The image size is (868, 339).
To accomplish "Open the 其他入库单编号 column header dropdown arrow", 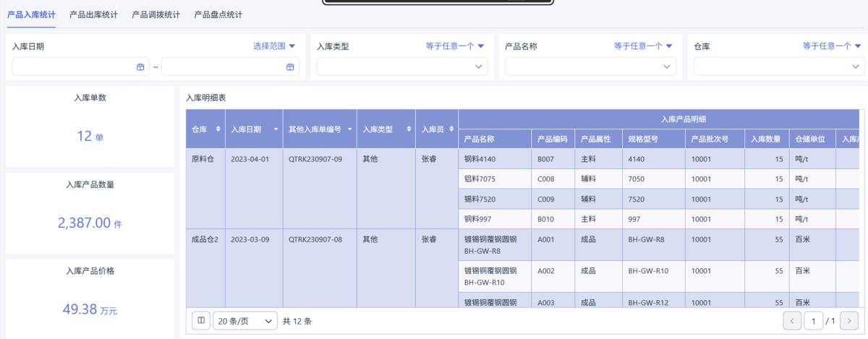I will (x=349, y=129).
